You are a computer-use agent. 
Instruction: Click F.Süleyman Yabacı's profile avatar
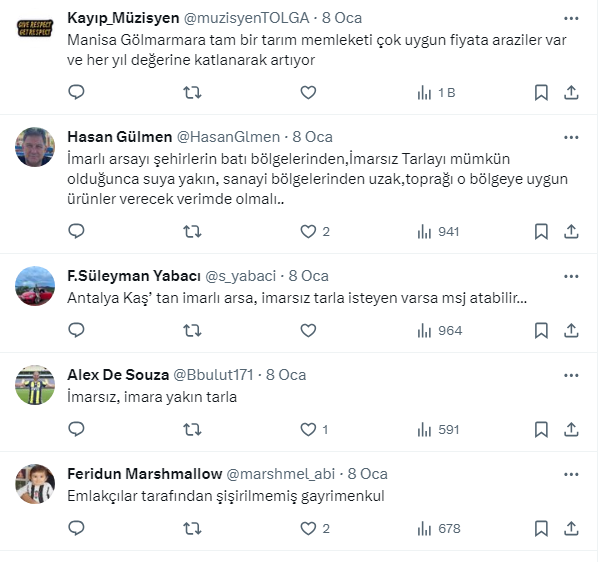pos(35,285)
